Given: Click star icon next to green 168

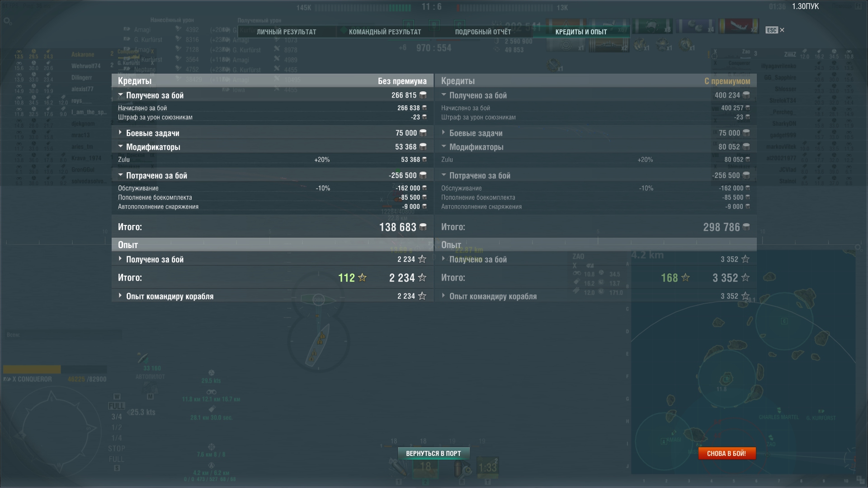Looking at the screenshot, I should tap(686, 277).
